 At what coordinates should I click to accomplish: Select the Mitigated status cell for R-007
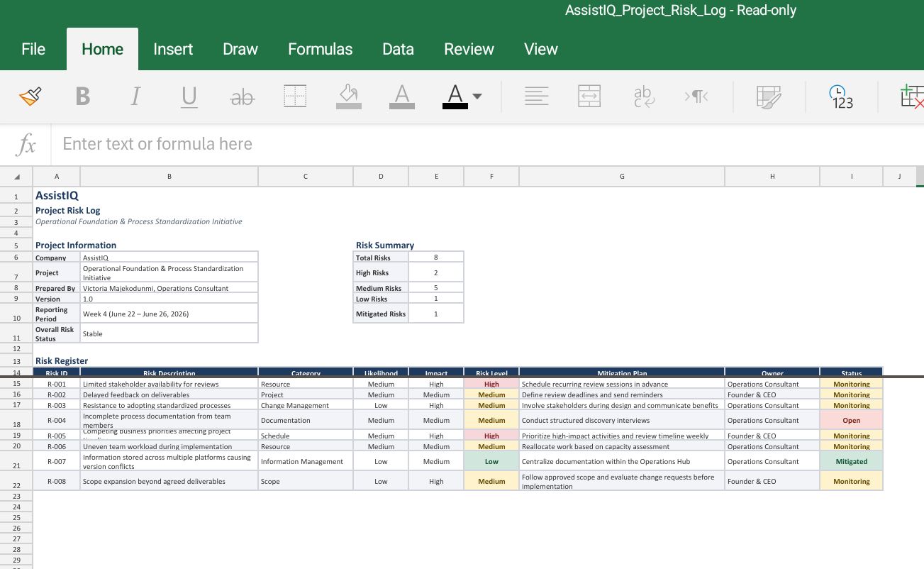coord(851,461)
